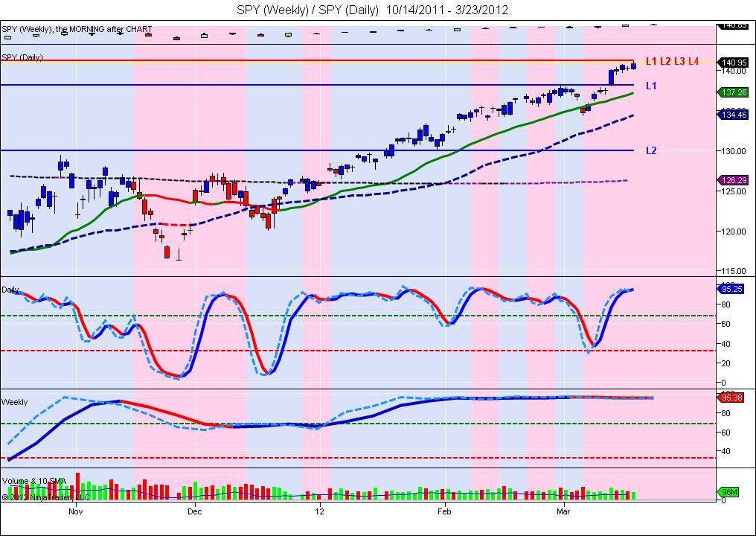Click the blue 95.25 Daily stochastic marker
The width and height of the screenshot is (756, 536).
click(x=731, y=289)
